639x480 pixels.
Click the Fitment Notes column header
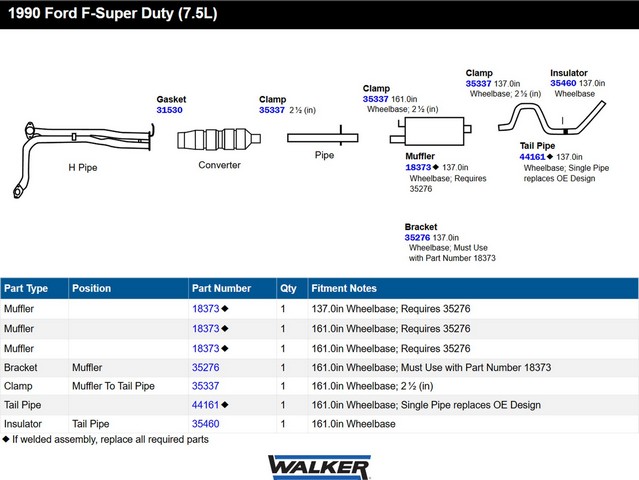coord(473,288)
